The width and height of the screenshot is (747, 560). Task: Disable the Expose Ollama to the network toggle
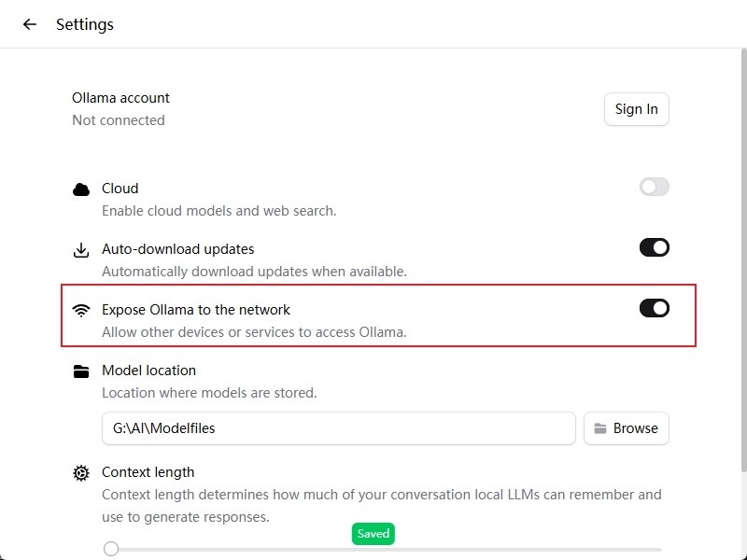654,308
